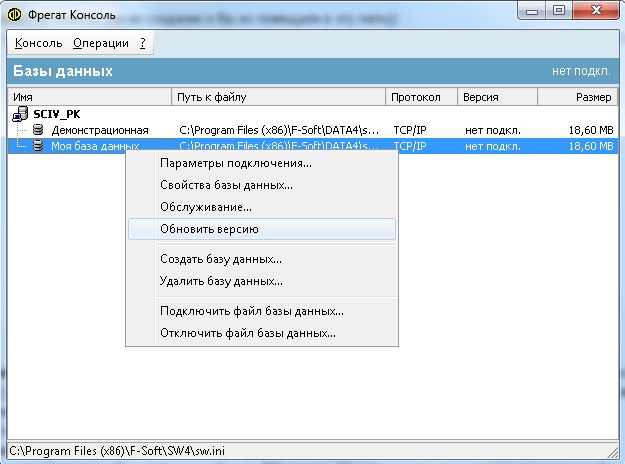625x464 pixels.
Task: Click the Фрегат Консоль app icon in title bar
Action: [x=14, y=15]
